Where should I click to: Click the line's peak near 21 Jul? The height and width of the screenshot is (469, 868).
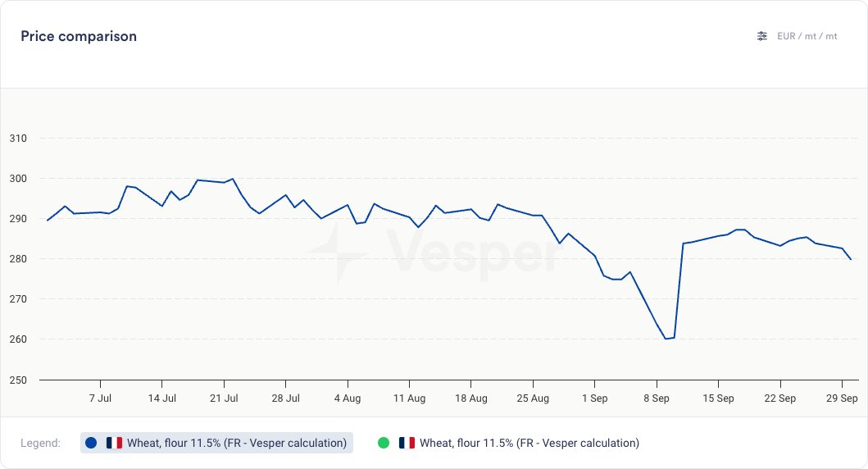[233, 179]
